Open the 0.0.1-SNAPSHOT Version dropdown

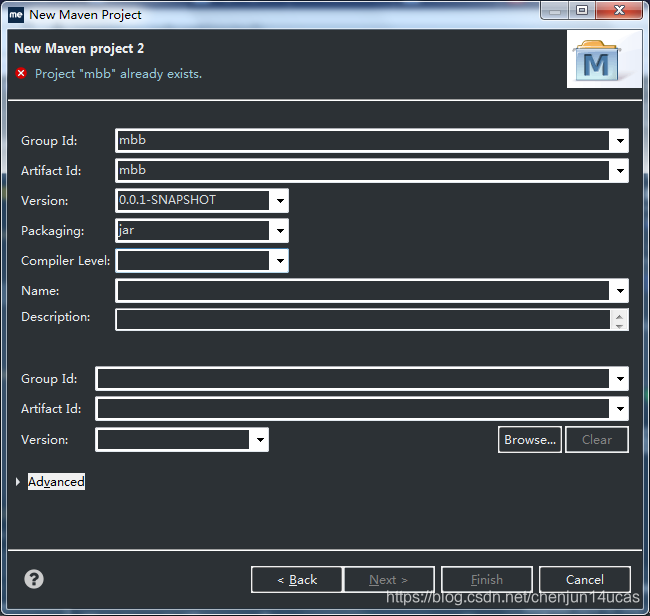[280, 201]
